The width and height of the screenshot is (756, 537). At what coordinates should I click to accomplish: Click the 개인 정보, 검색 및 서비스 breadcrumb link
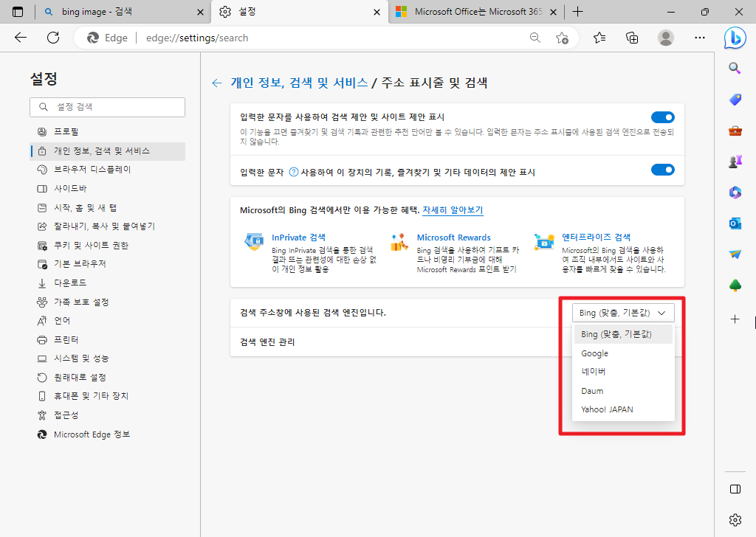tap(300, 83)
